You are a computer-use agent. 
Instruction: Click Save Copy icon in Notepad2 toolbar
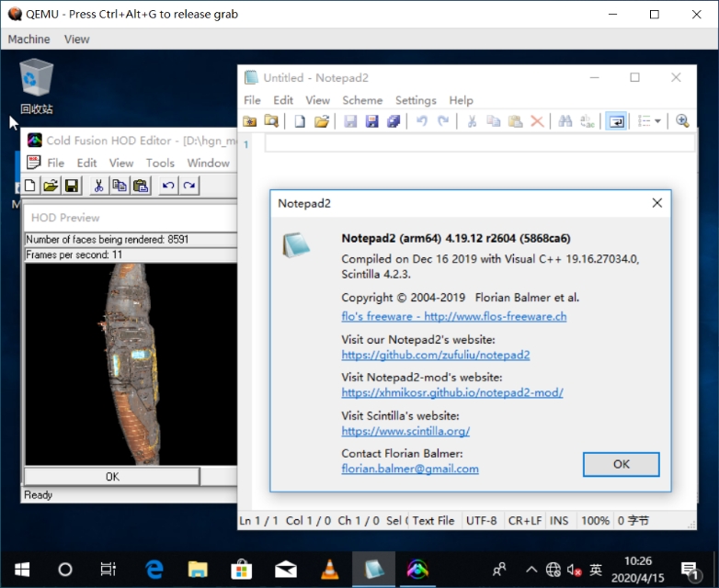tap(394, 121)
